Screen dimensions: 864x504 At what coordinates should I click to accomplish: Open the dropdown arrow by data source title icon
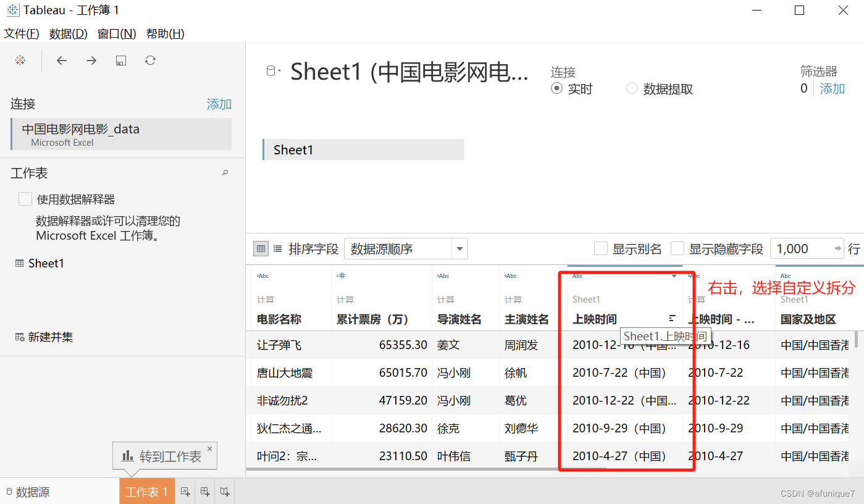coord(280,72)
